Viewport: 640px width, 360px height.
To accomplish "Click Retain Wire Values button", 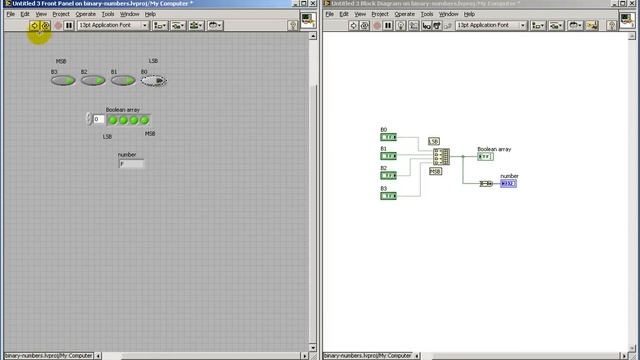I will point(413,25).
